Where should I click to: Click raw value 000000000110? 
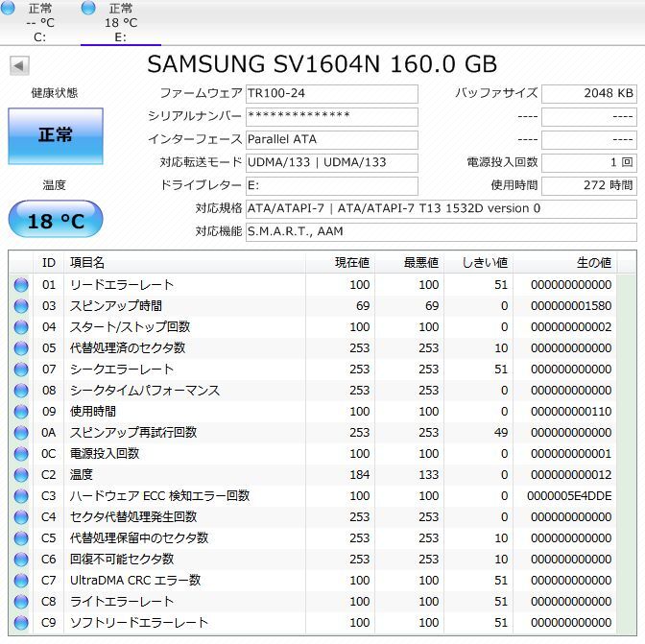(x=571, y=412)
